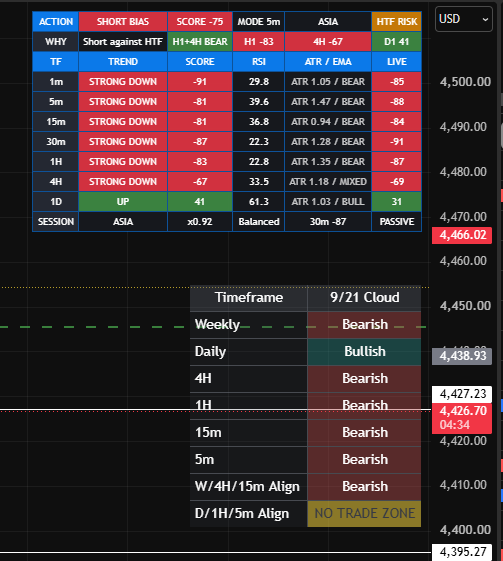Click the W/4H/15m Align row label

coord(247,487)
